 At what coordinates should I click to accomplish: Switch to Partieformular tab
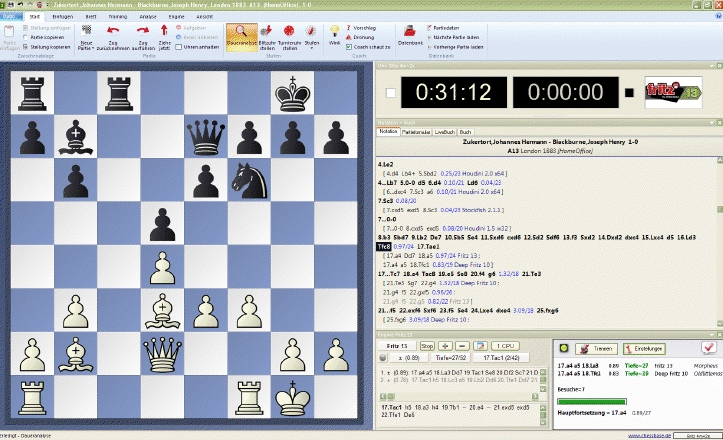click(x=416, y=132)
